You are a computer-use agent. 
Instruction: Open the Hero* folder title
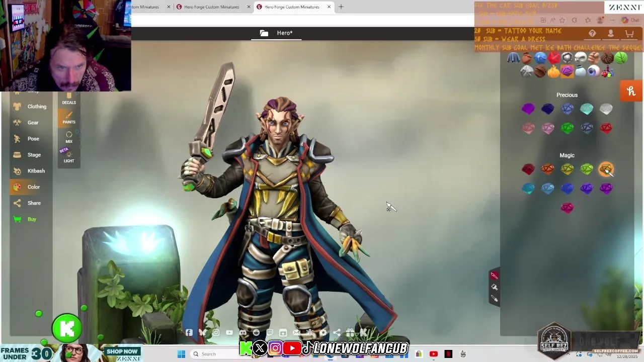(x=276, y=33)
